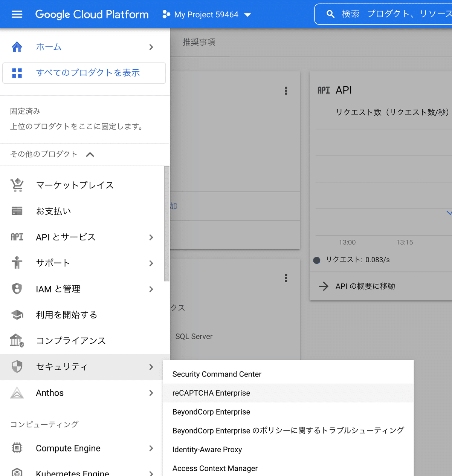Click the graduation cap getting started icon
This screenshot has height=476, width=452.
17,315
